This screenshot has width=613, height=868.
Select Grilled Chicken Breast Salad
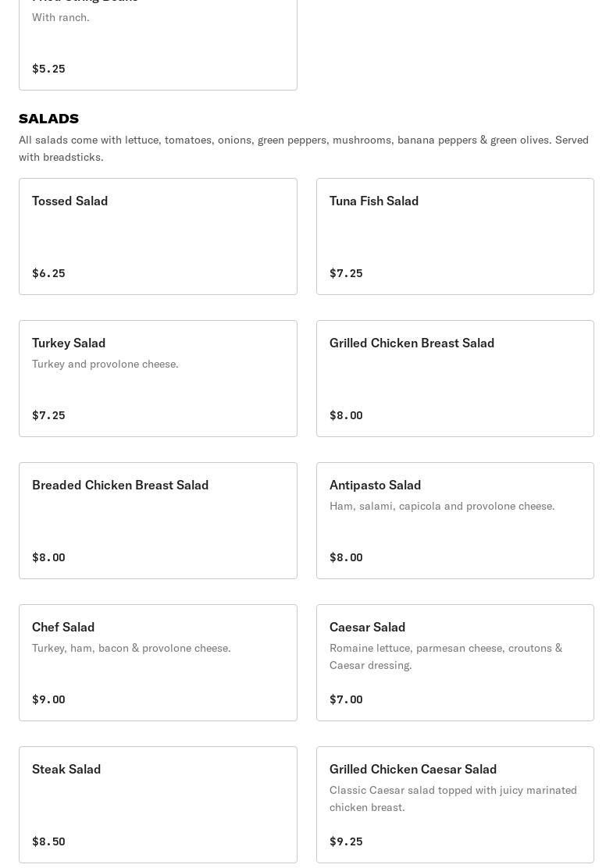tap(455, 379)
